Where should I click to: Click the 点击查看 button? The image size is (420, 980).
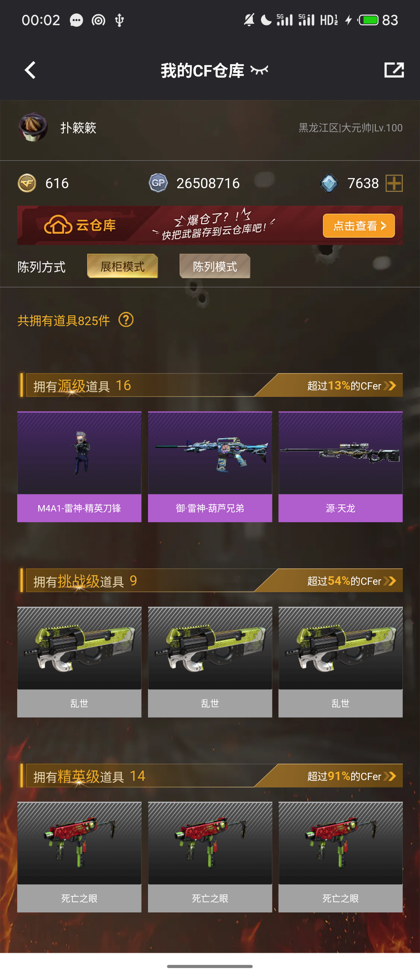(x=359, y=226)
